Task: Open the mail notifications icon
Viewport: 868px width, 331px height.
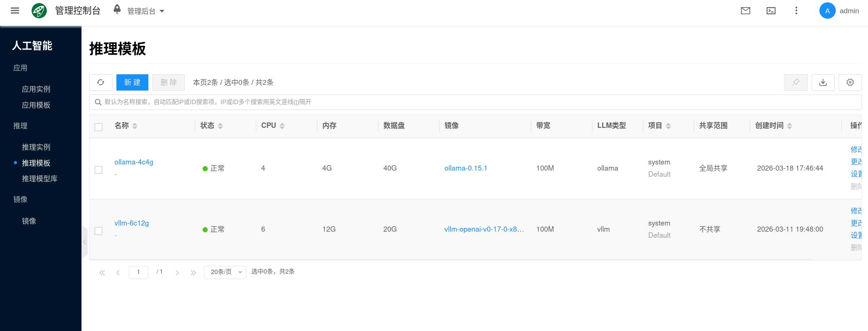Action: point(745,11)
